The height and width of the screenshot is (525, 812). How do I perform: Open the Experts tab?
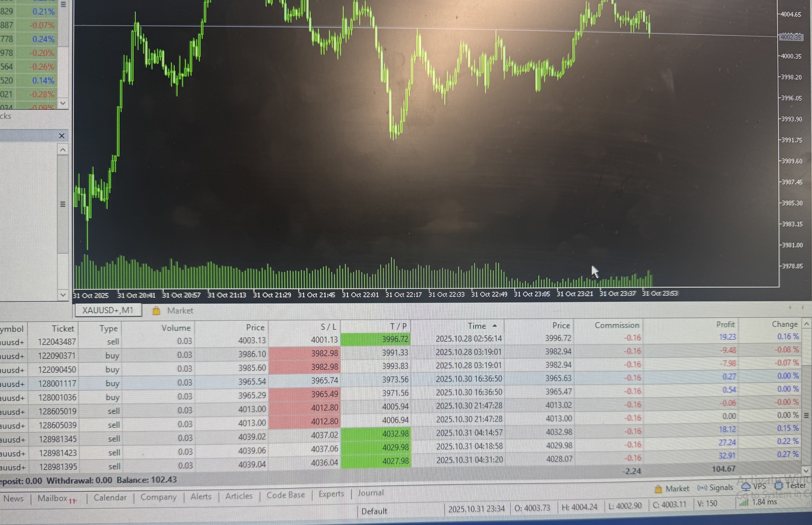pos(331,494)
